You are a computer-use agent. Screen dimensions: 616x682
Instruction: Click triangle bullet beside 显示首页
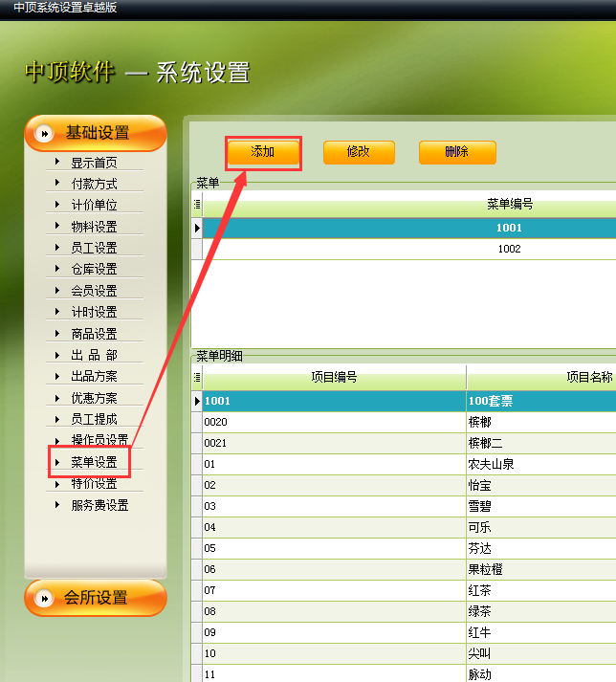point(57,162)
